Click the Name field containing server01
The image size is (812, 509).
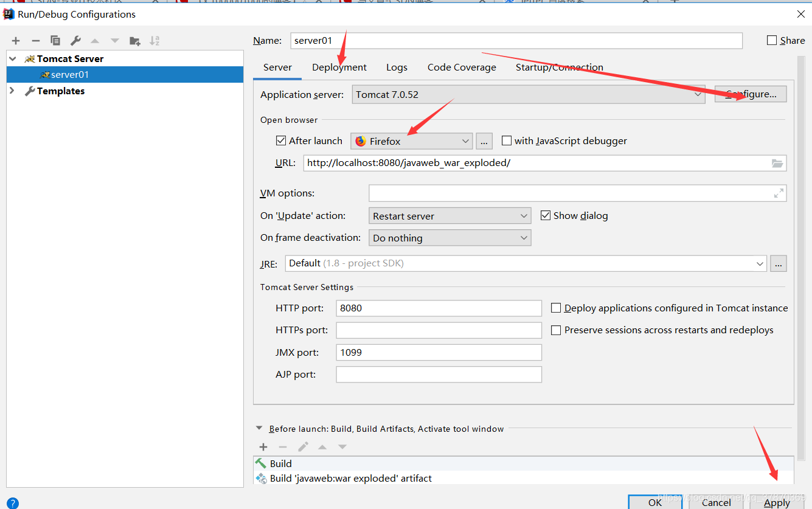[516, 41]
